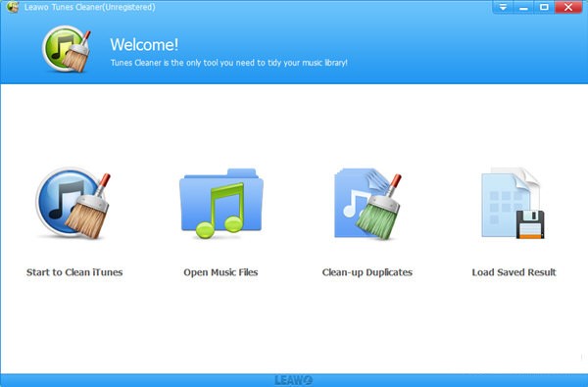Click the Start to Clean iTunes label
Screen dimensions: 588x387
point(74,272)
